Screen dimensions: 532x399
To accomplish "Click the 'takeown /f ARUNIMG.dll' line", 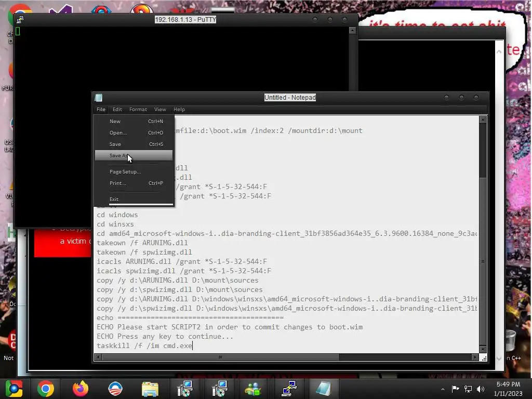I will (x=142, y=243).
